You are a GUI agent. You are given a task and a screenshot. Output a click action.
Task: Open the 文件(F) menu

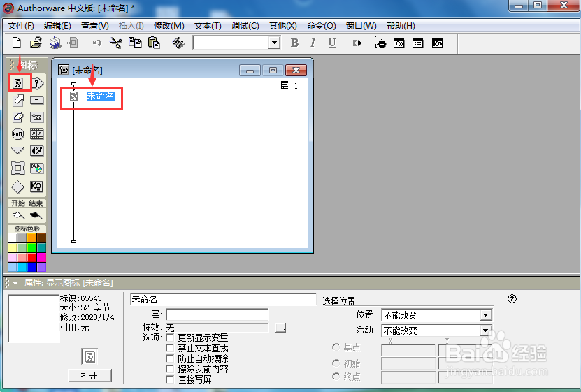[21, 26]
